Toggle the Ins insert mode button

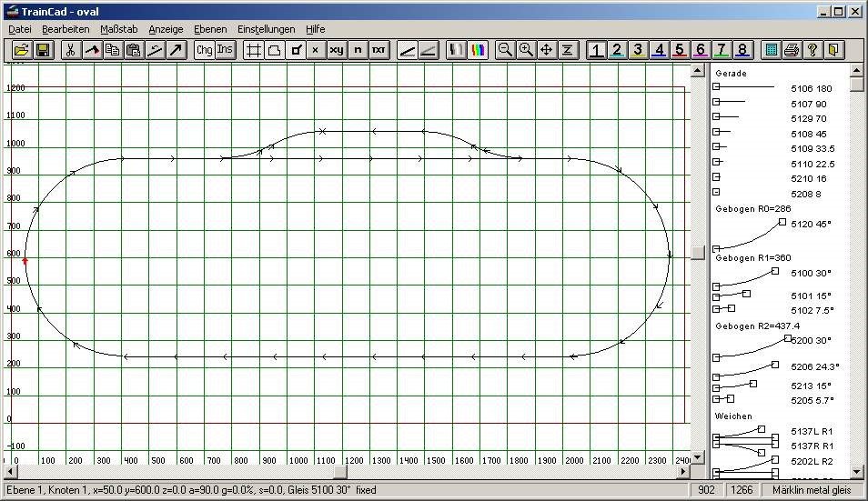tap(225, 50)
